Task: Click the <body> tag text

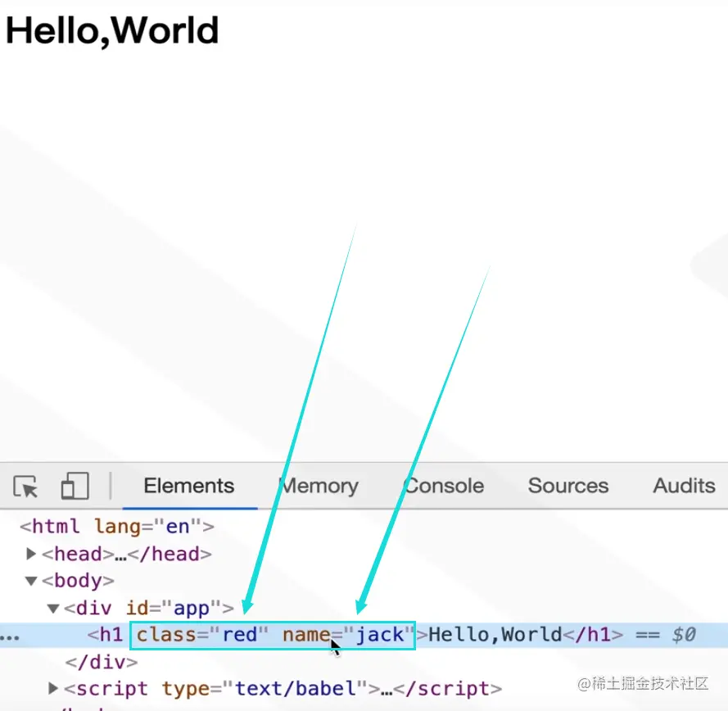Action: [x=78, y=581]
